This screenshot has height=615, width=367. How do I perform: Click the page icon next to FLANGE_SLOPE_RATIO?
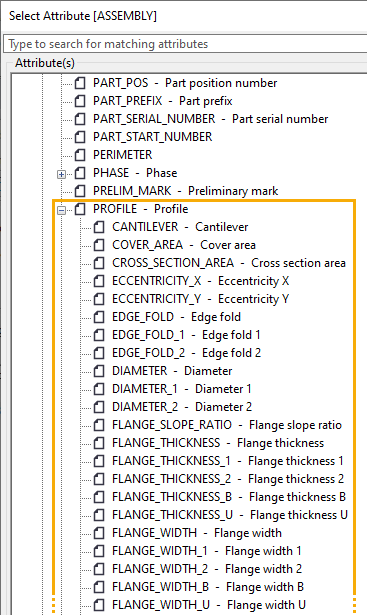[99, 425]
